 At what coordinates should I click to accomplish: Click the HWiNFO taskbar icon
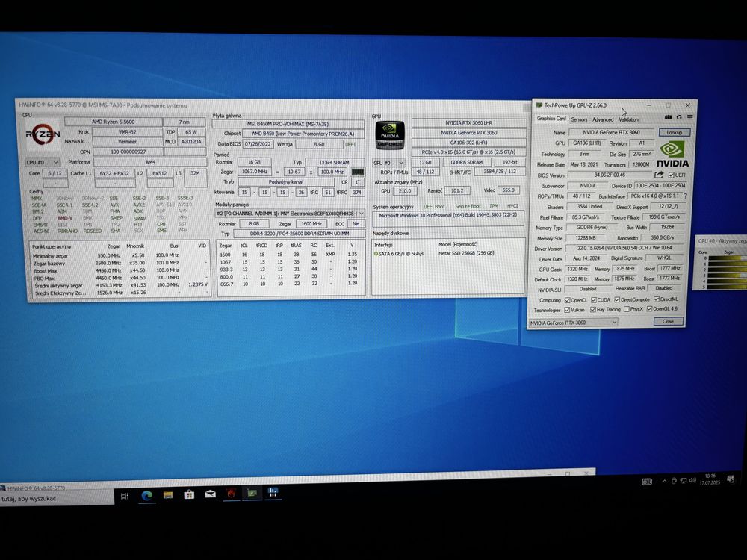tap(273, 492)
